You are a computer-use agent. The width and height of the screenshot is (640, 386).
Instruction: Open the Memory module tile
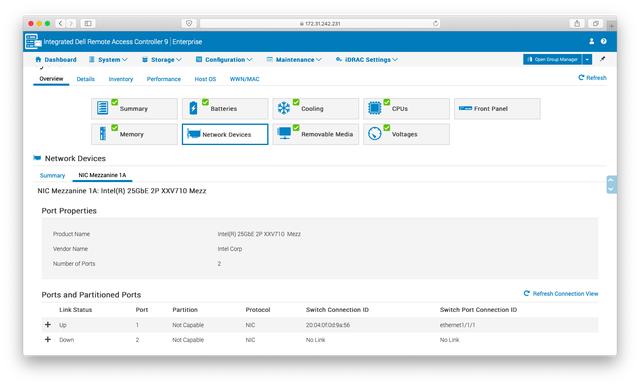point(134,134)
